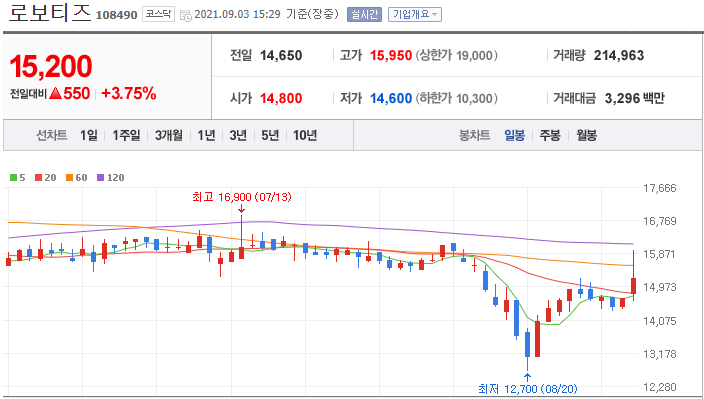
Task: Select the 3년 line chart tab
Action: pos(238,135)
